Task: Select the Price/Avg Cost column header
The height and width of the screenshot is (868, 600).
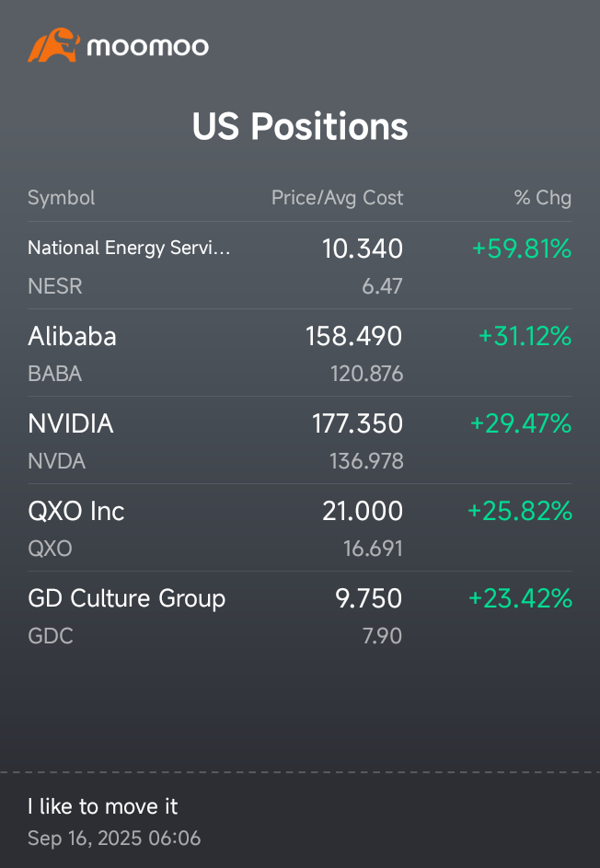Action: (x=337, y=198)
